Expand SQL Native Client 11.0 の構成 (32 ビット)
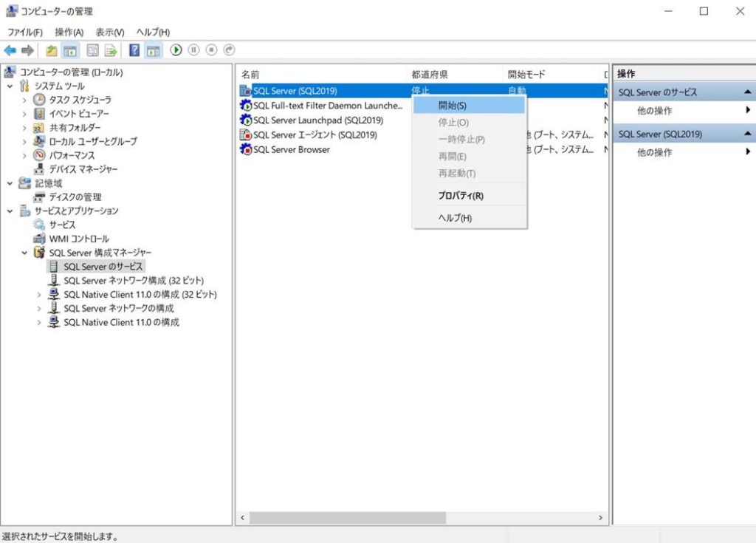The width and height of the screenshot is (756, 543). (39, 295)
